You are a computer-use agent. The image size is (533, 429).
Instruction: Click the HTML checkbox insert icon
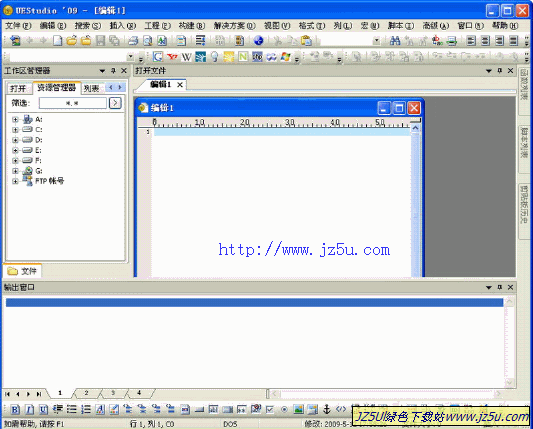tap(270, 410)
